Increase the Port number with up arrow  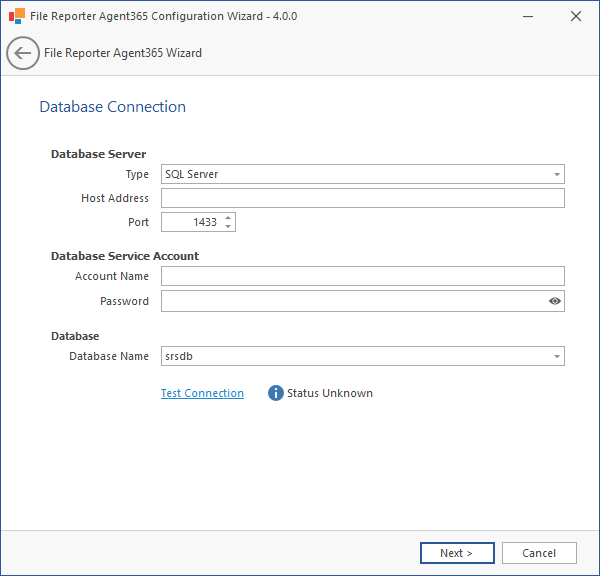(x=229, y=218)
